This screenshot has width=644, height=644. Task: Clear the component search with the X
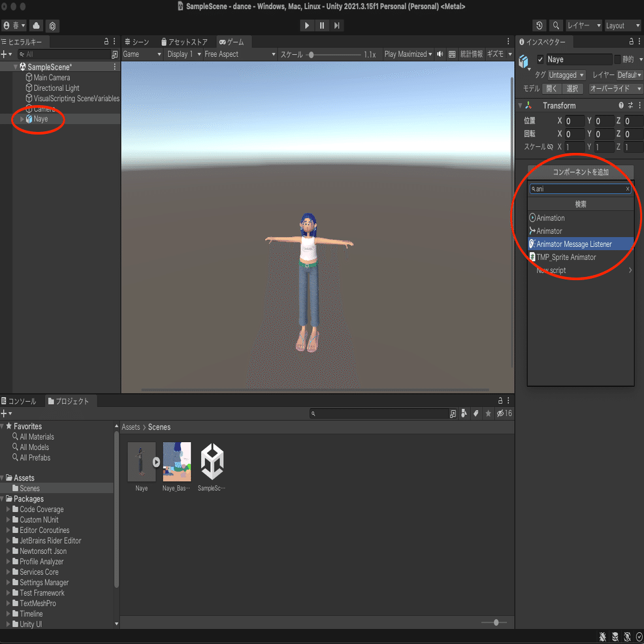coord(627,189)
